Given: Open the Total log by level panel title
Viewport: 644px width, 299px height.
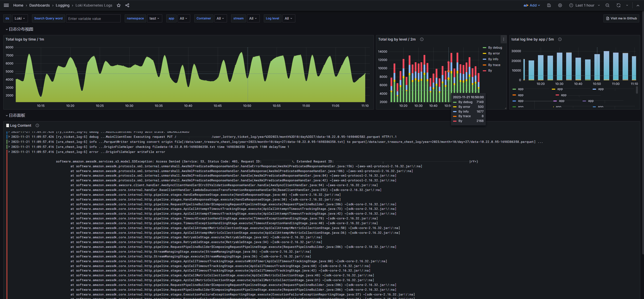Looking at the screenshot, I should point(397,39).
